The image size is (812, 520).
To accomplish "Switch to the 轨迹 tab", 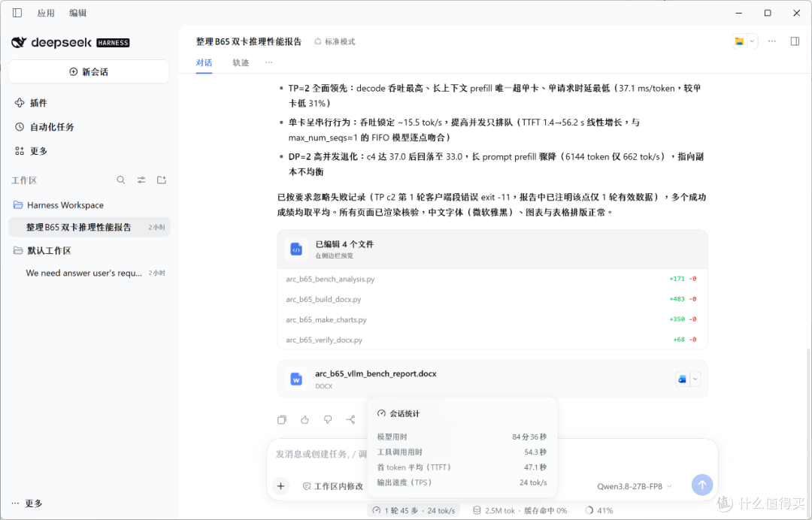I will tap(241, 62).
